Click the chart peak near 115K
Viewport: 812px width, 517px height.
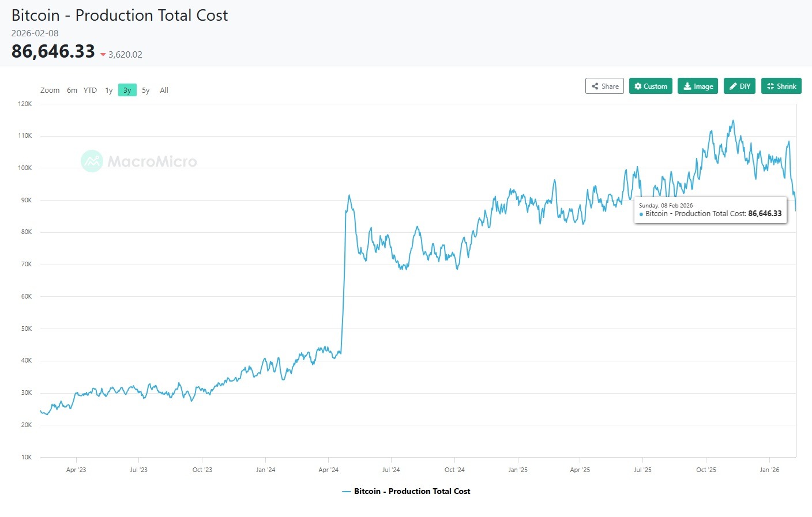pyautogui.click(x=733, y=121)
